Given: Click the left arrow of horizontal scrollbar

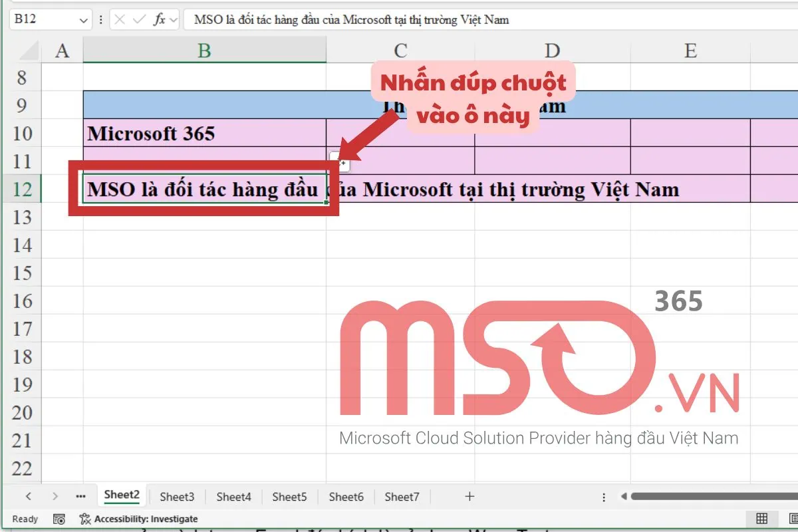Looking at the screenshot, I should pyautogui.click(x=623, y=497).
